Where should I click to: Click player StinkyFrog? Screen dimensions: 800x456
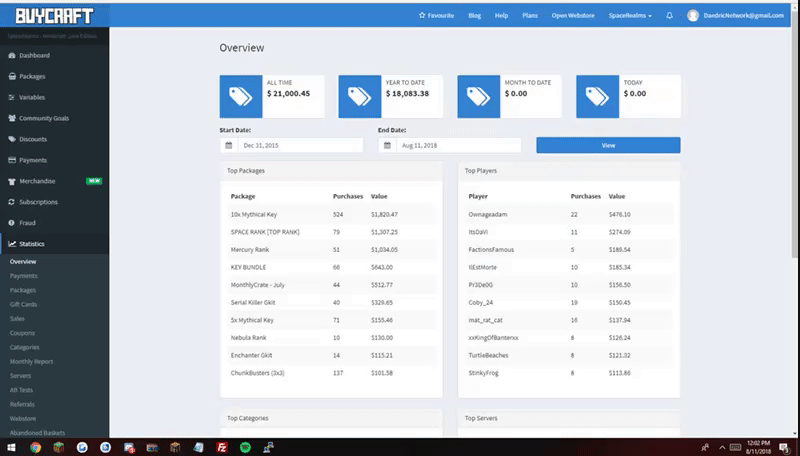pos(484,373)
